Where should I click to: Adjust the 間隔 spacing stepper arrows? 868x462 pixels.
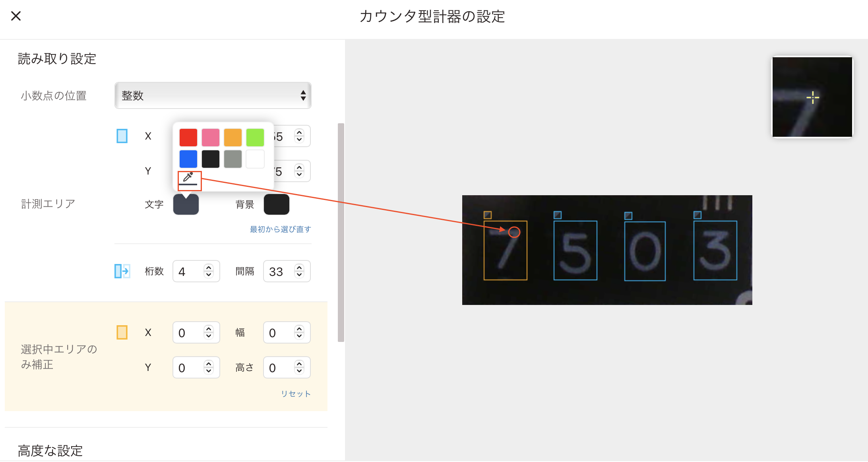tap(299, 271)
